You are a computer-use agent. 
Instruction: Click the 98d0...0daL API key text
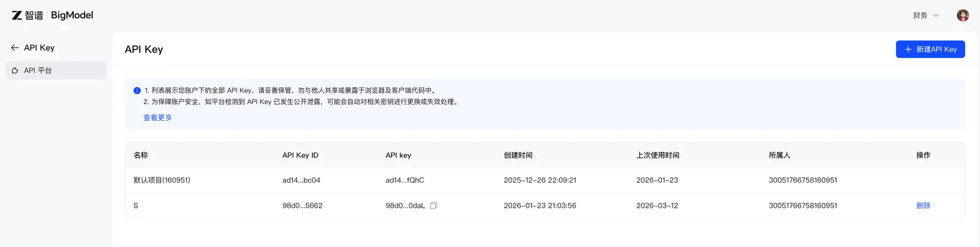[405, 206]
